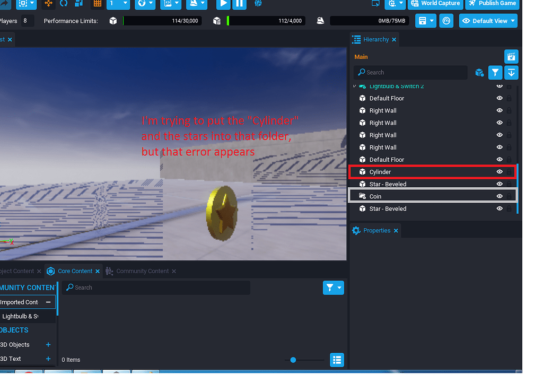Screen dimensions: 543x392
Task: Toggle visibility of Star - Beveled above Coin
Action: coord(500,184)
